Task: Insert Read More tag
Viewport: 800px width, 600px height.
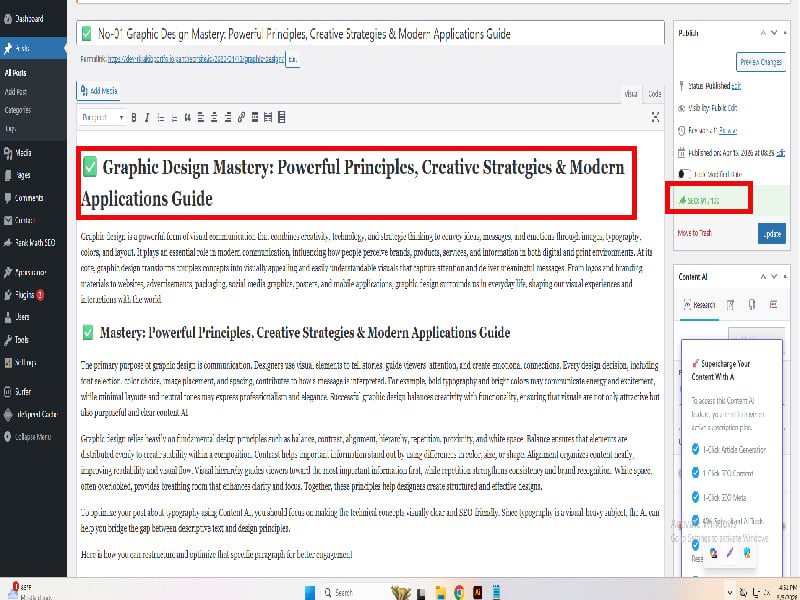Action: pyautogui.click(x=255, y=118)
